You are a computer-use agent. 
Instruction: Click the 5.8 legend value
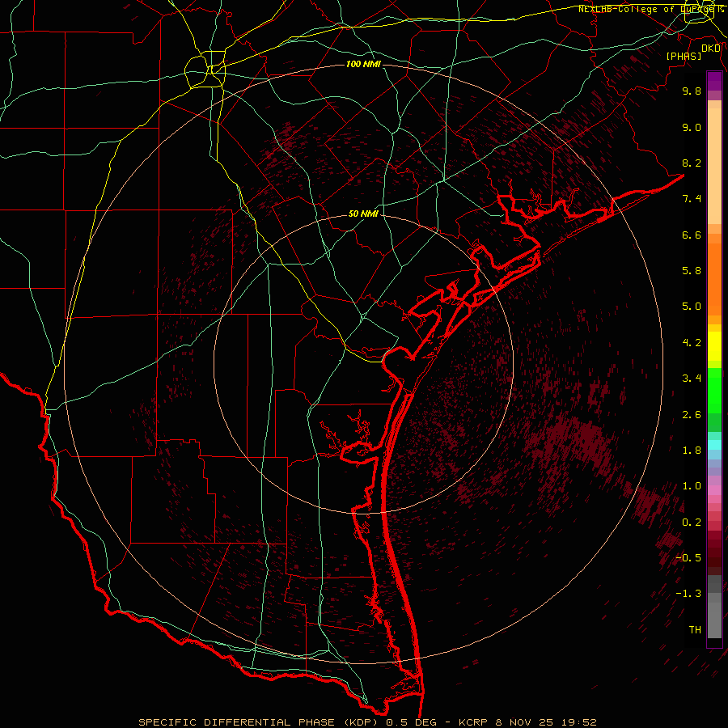tap(692, 271)
